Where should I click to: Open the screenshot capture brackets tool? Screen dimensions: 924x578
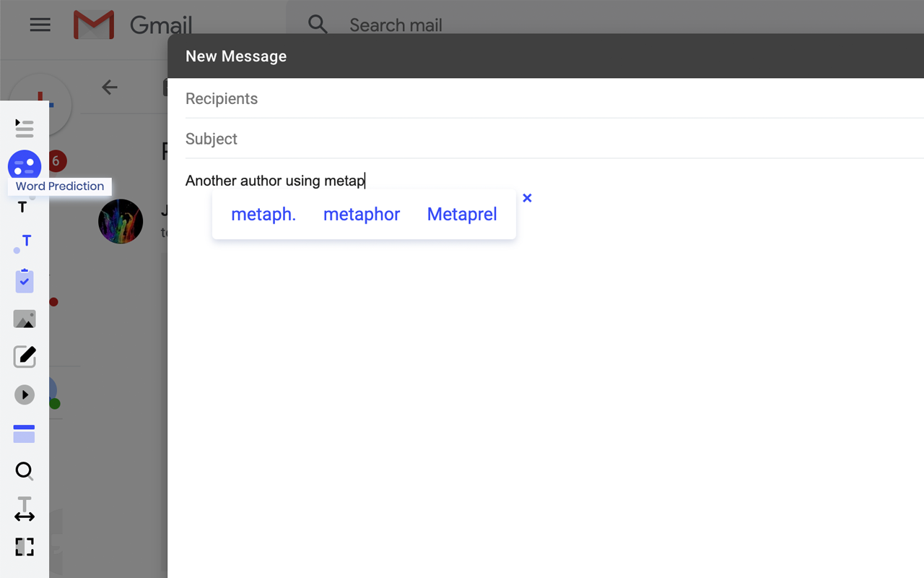point(25,547)
